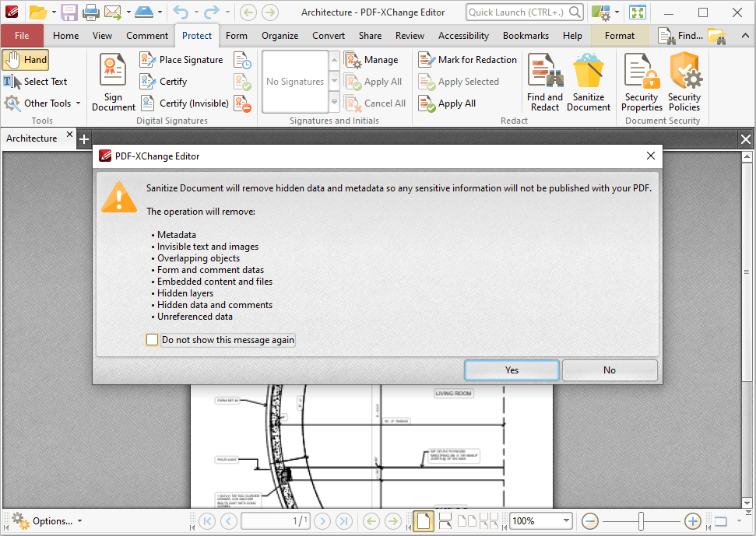
Task: Click the scanner icon in quick toolbar
Action: (144, 12)
